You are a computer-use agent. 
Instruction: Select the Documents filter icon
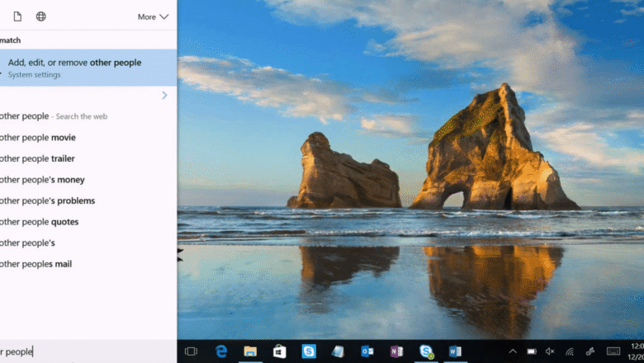17,16
